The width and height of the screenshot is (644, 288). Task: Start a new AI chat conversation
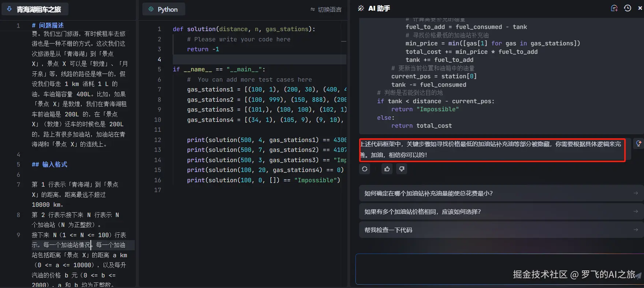click(x=614, y=8)
